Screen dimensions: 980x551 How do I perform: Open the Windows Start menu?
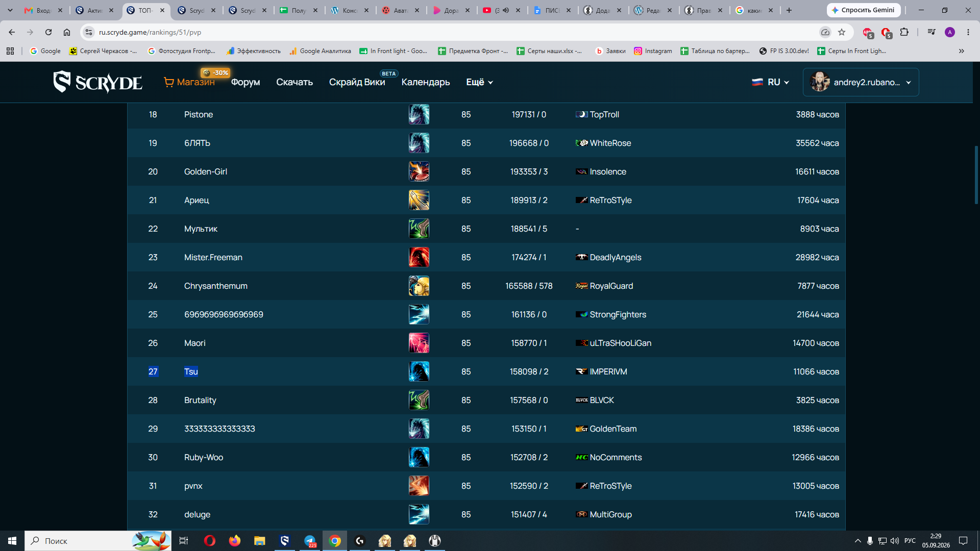pyautogui.click(x=12, y=541)
